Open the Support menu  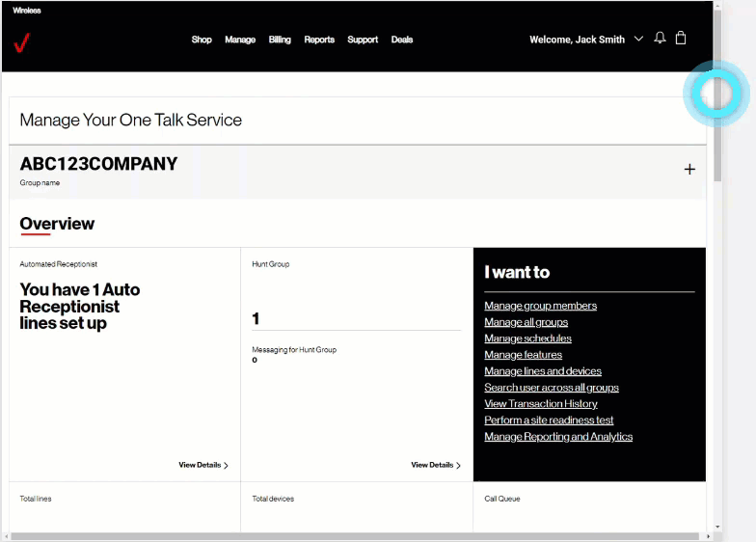click(363, 40)
